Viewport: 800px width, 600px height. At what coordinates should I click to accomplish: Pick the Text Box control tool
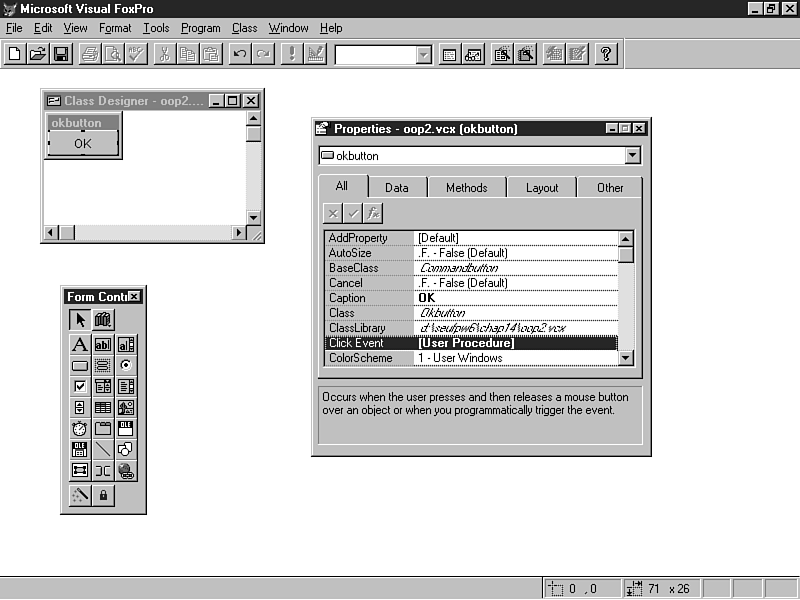coord(103,345)
